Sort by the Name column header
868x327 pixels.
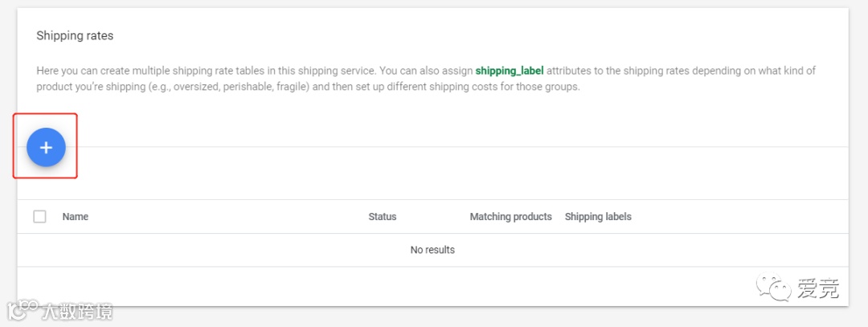tap(76, 216)
